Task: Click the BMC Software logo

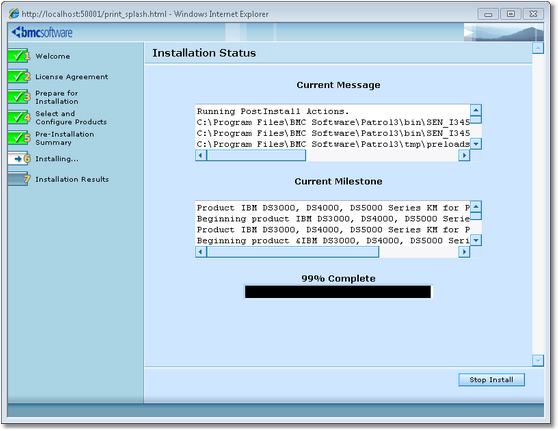Action: tap(42, 32)
